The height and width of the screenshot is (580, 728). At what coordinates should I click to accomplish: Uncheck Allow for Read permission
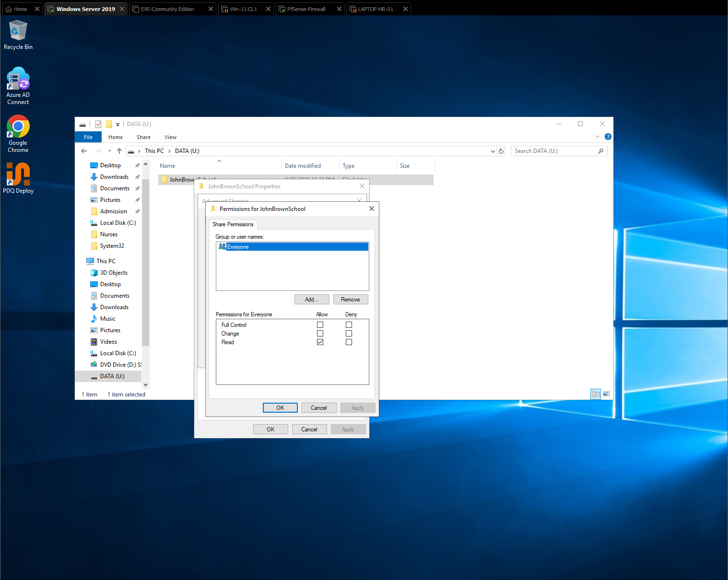(x=320, y=342)
